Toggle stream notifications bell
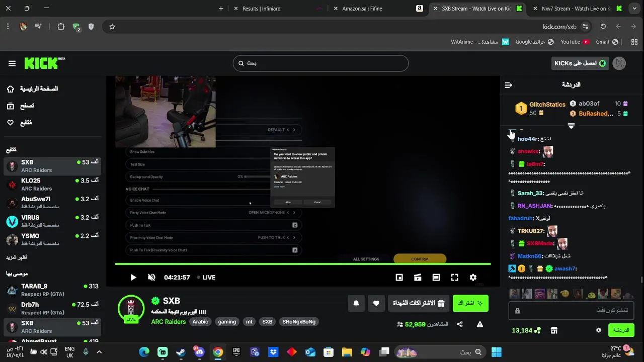This screenshot has height=362, width=644. [x=356, y=303]
